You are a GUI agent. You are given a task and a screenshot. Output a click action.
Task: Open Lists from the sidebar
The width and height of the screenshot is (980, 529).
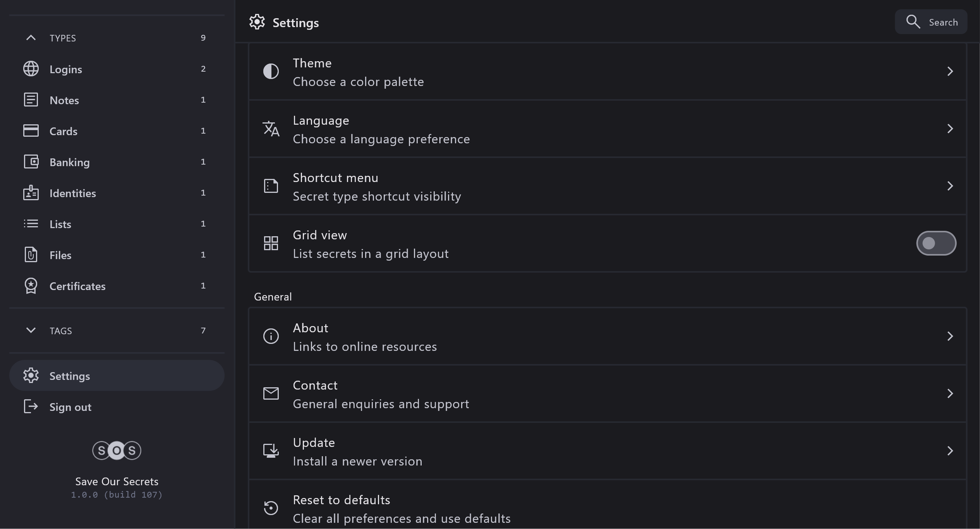(x=60, y=224)
